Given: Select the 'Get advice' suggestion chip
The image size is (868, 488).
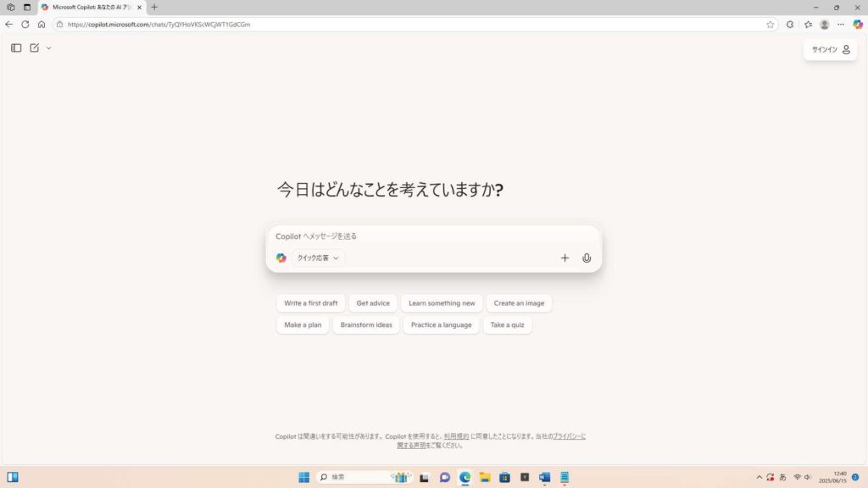Looking at the screenshot, I should pyautogui.click(x=373, y=303).
